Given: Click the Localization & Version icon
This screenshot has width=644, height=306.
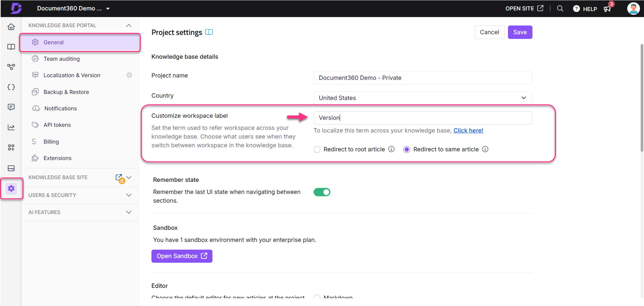Looking at the screenshot, I should [35, 75].
